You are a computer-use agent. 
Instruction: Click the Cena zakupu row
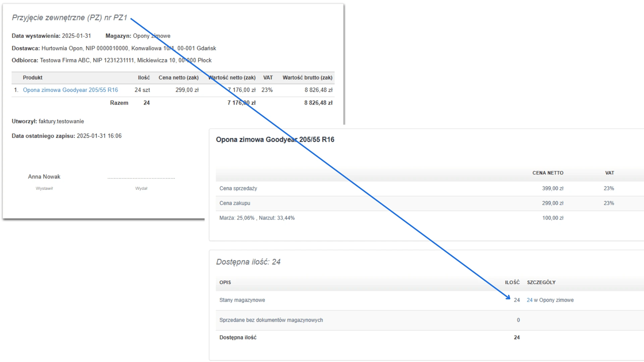click(x=235, y=203)
